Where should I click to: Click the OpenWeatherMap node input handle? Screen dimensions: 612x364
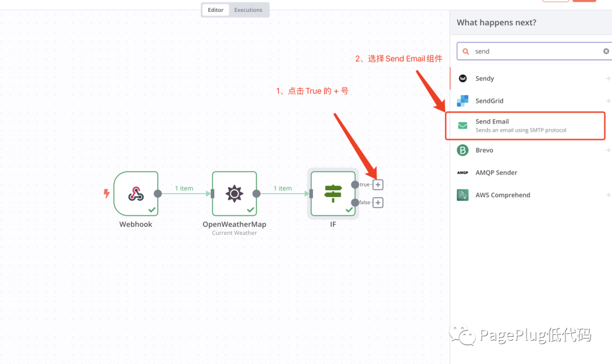(212, 194)
